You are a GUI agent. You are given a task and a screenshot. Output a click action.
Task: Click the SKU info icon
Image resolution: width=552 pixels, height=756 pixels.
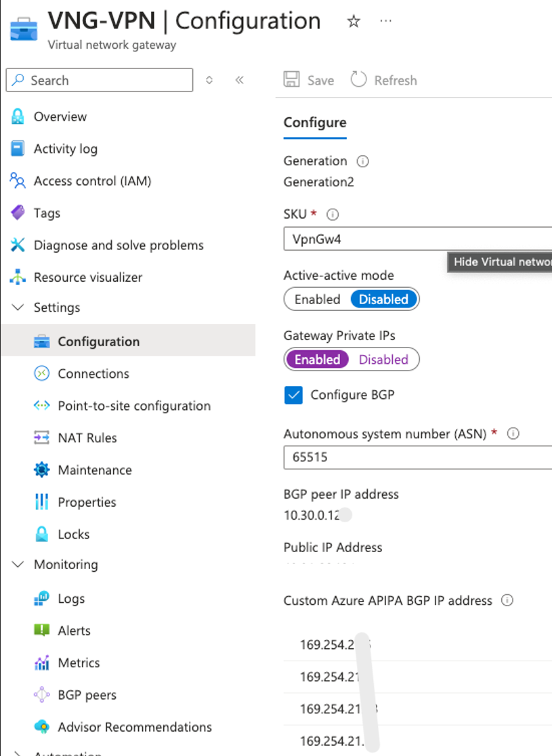pyautogui.click(x=333, y=214)
